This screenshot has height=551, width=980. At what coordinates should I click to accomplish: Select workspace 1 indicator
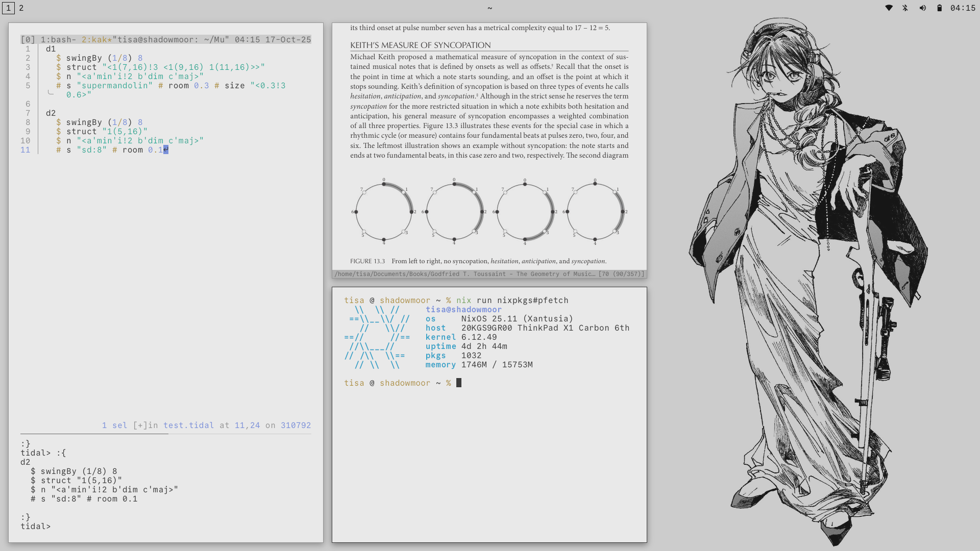pyautogui.click(x=8, y=8)
